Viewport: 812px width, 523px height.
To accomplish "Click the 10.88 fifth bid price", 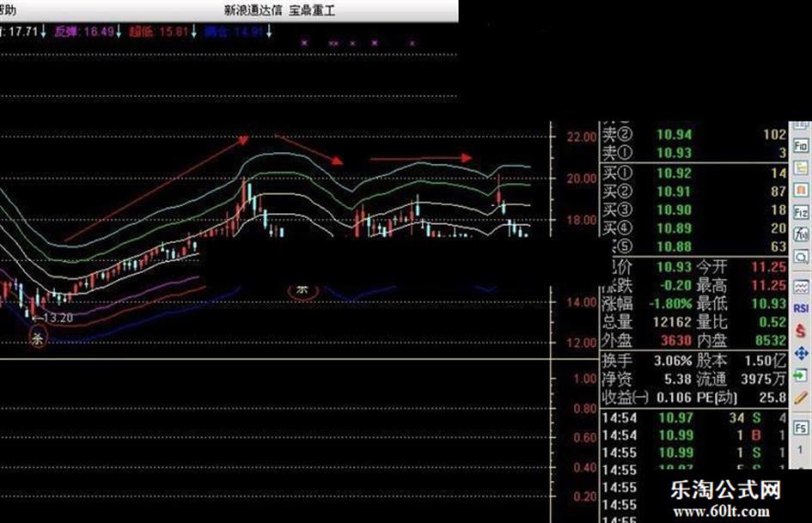I will (x=674, y=246).
